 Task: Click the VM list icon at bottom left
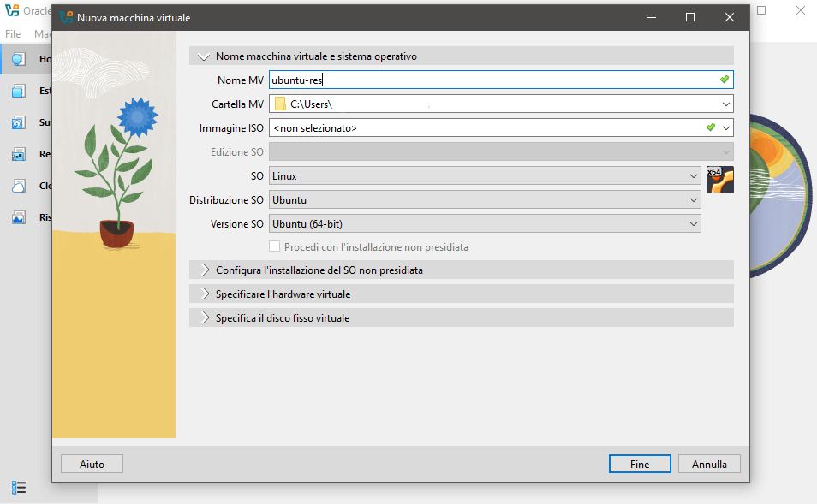(19, 487)
